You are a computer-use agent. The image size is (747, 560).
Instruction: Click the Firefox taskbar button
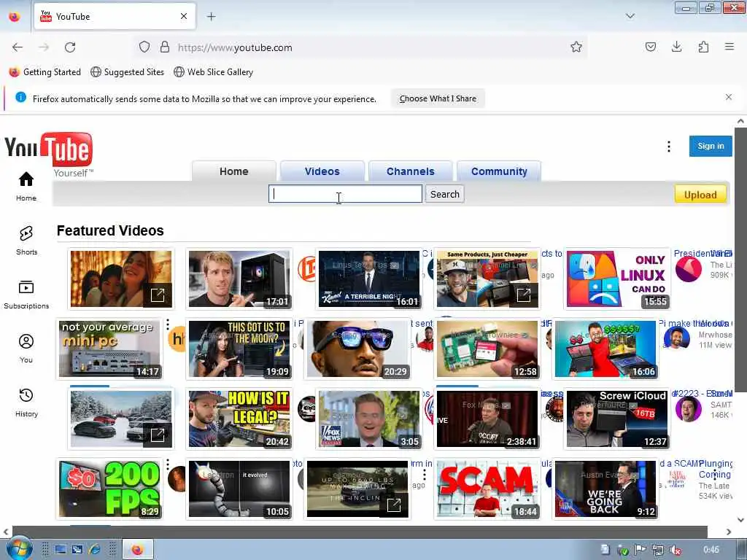[x=138, y=550]
